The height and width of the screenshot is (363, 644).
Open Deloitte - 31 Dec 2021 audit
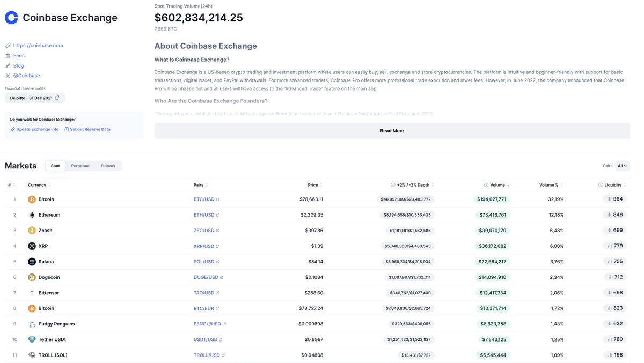point(35,98)
